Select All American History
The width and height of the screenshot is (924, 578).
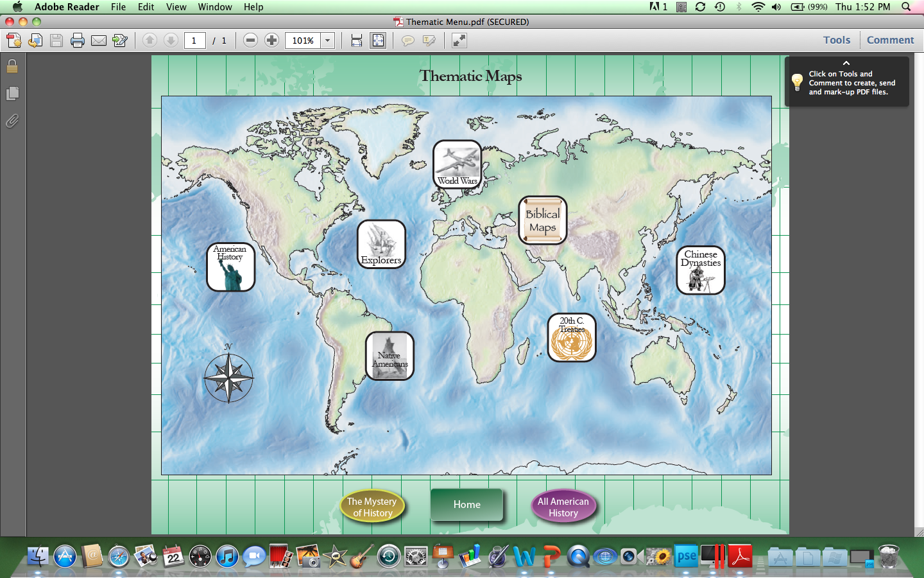[563, 507]
